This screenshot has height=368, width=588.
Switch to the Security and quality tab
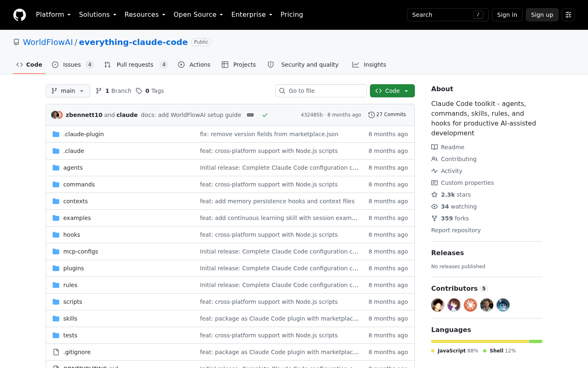(x=303, y=65)
